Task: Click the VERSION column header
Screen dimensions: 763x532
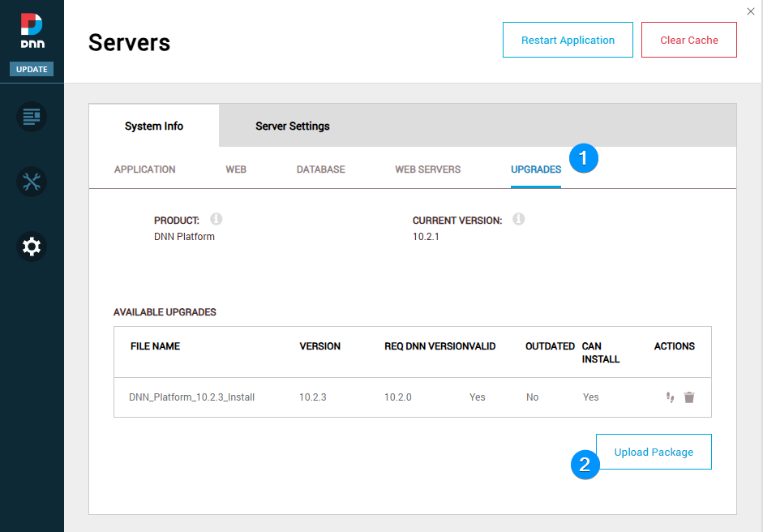Action: coord(319,346)
